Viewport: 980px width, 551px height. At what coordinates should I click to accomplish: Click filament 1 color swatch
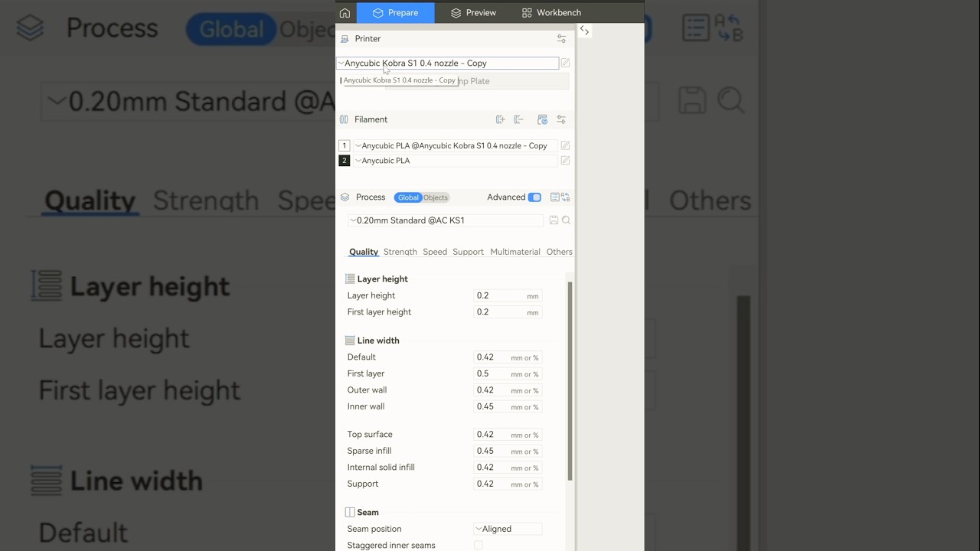(345, 145)
